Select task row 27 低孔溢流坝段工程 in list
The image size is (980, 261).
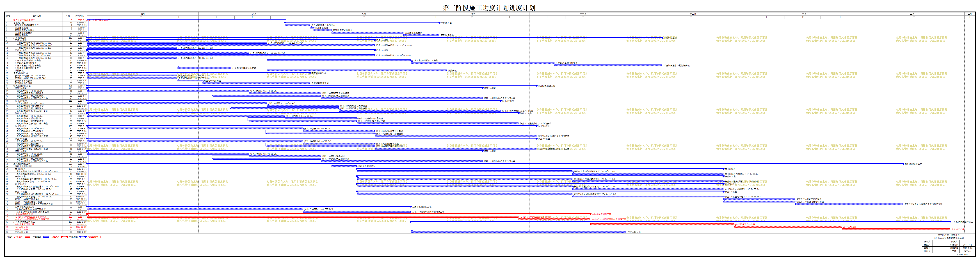46,86
